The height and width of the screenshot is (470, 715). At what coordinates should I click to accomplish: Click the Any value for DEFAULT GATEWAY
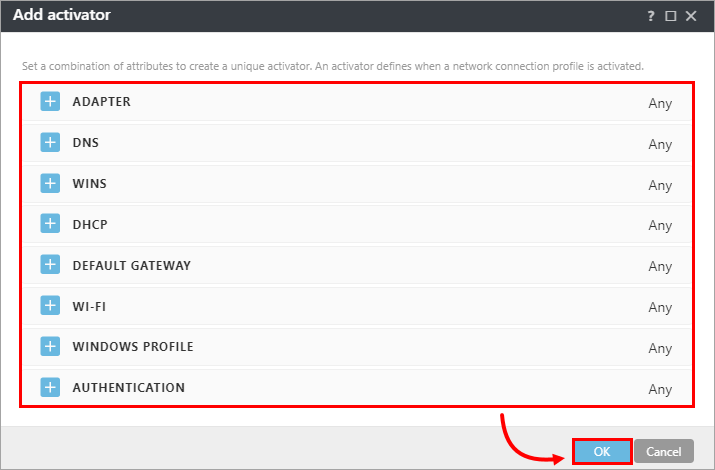pos(659,267)
